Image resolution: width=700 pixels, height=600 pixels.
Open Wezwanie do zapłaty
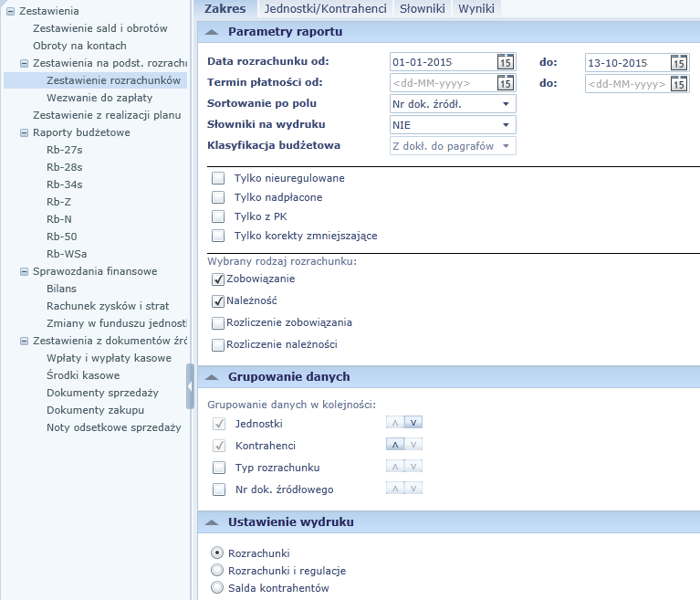click(99, 98)
